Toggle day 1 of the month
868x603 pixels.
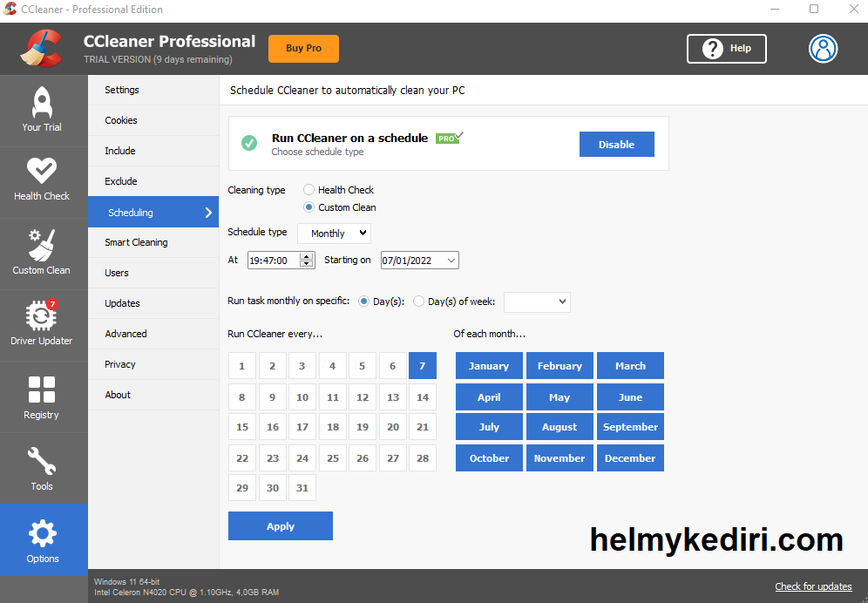point(242,366)
